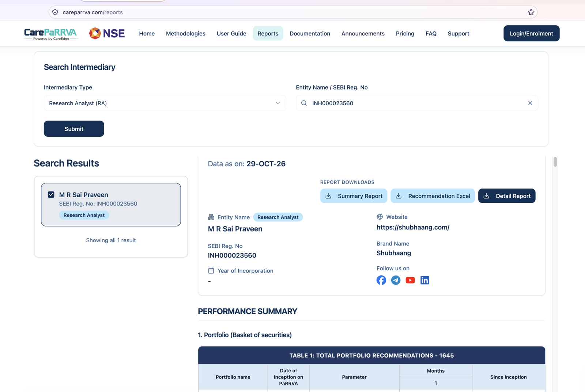Open the Announcements menu item
Viewport: 585px width, 392px height.
pos(363,33)
